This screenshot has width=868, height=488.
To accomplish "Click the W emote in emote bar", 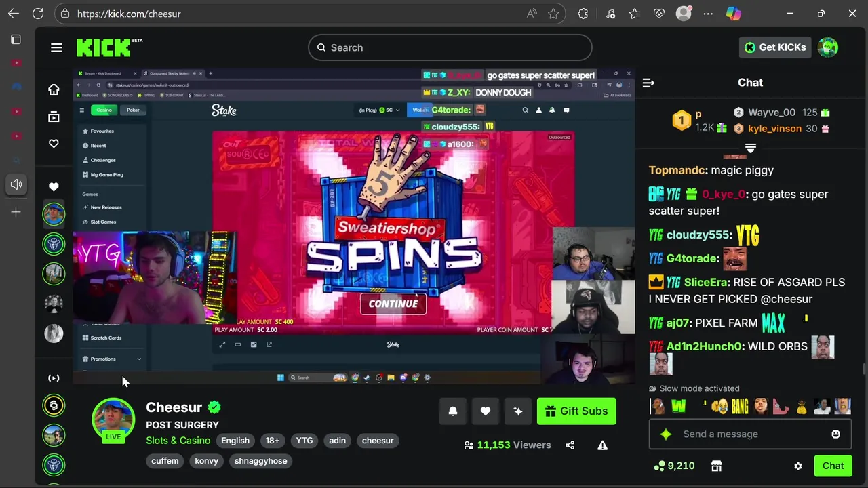I will click(x=679, y=406).
